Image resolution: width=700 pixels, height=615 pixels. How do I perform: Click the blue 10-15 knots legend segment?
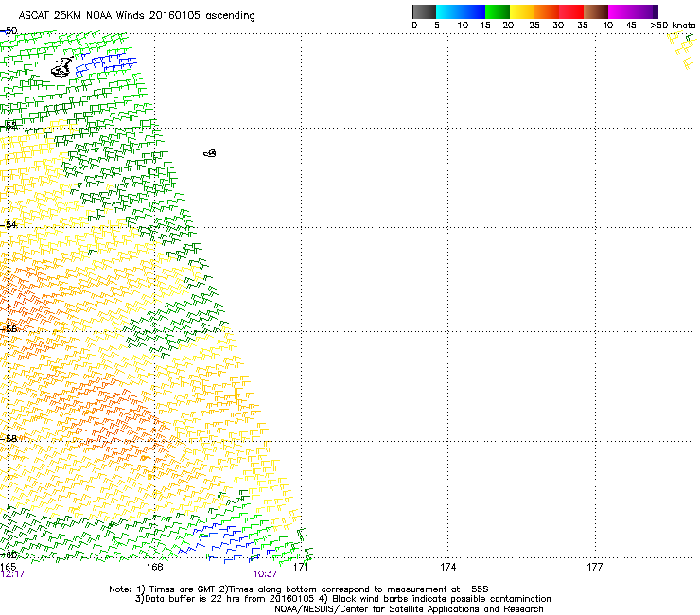473,11
